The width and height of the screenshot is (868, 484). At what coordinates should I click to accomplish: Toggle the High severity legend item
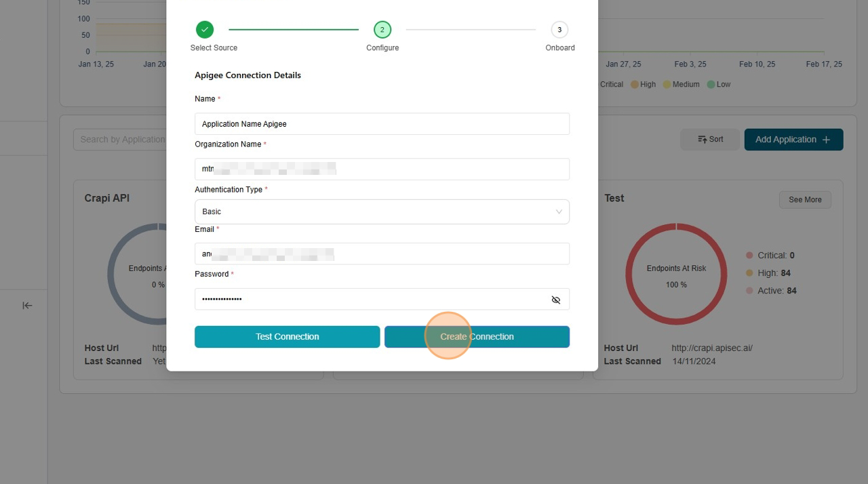click(x=643, y=85)
